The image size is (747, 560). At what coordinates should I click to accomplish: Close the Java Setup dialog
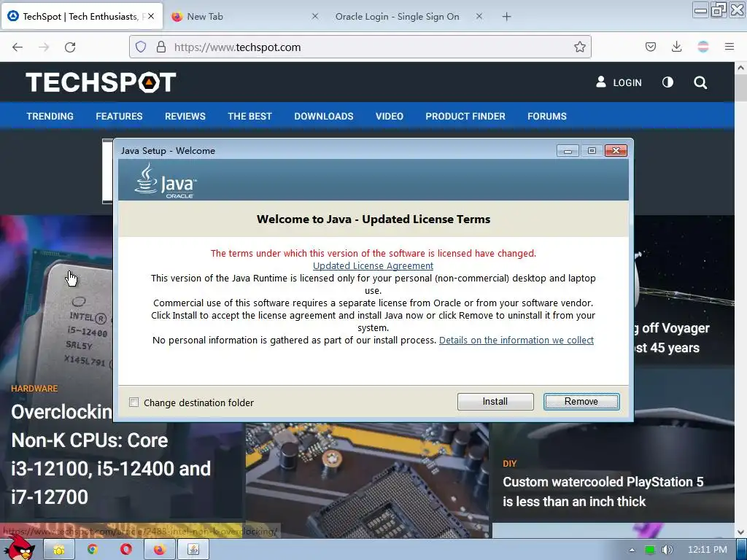pos(616,151)
